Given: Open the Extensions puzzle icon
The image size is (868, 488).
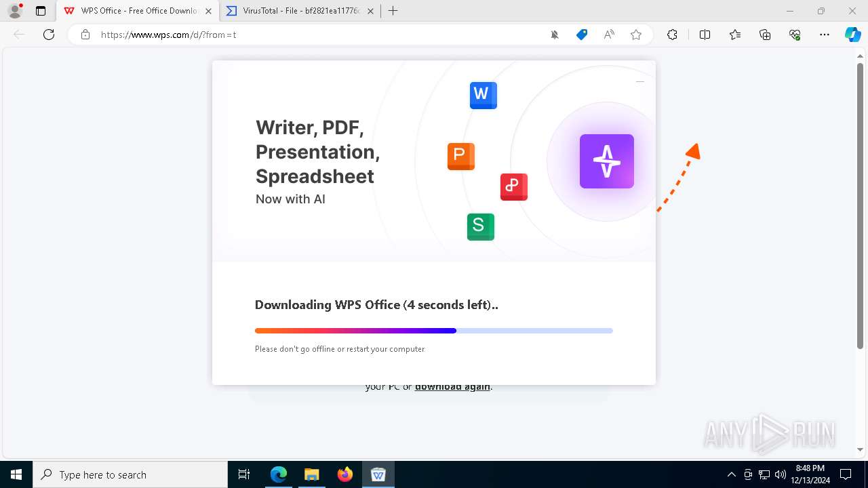Looking at the screenshot, I should [672, 35].
